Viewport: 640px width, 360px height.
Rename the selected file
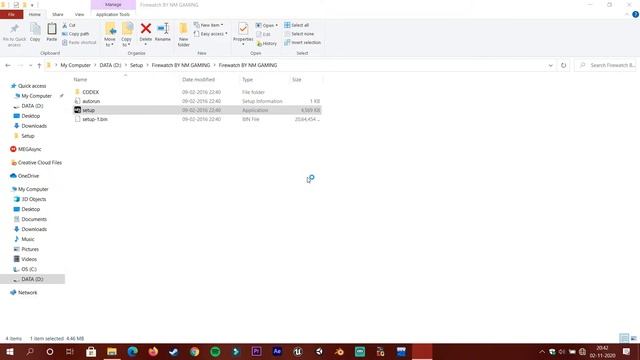(163, 33)
